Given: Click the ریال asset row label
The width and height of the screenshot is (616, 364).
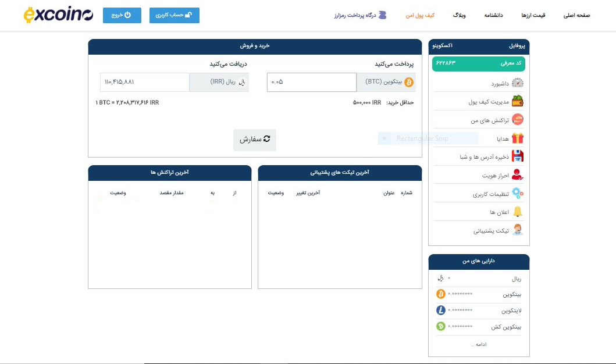Looking at the screenshot, I should point(516,279).
